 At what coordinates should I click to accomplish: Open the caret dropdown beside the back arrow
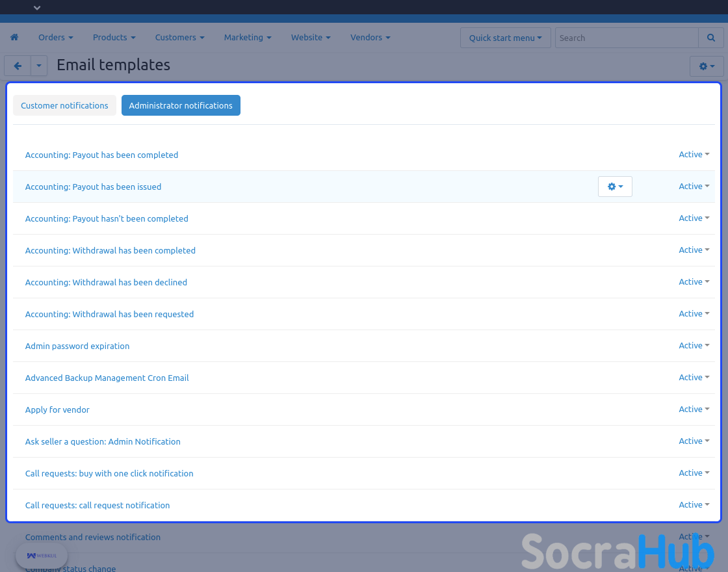point(39,66)
